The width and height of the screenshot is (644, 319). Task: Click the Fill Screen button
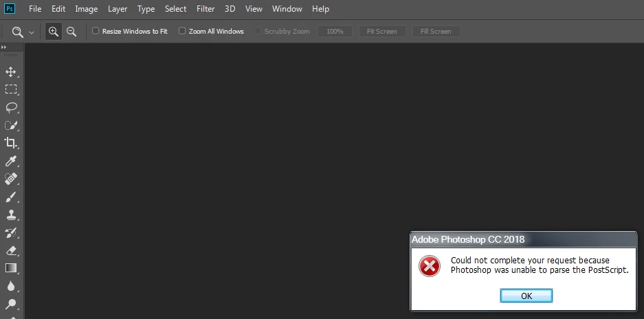(x=436, y=31)
